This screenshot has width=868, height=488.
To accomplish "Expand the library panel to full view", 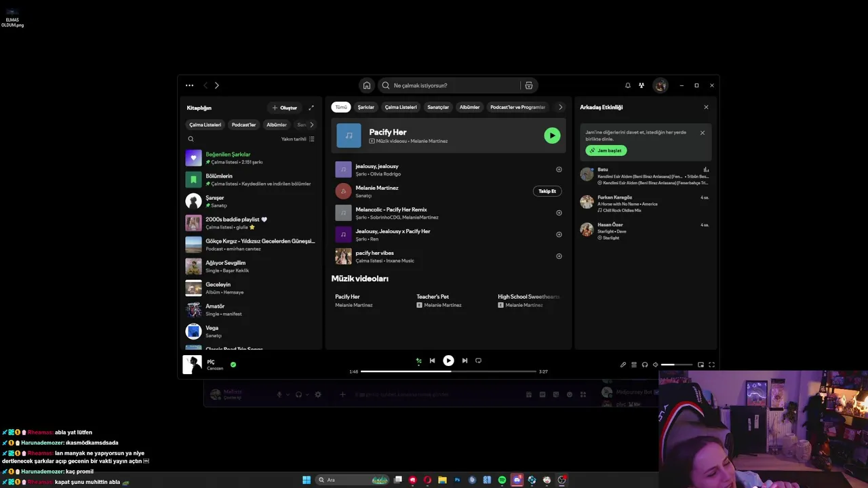I will 311,108.
